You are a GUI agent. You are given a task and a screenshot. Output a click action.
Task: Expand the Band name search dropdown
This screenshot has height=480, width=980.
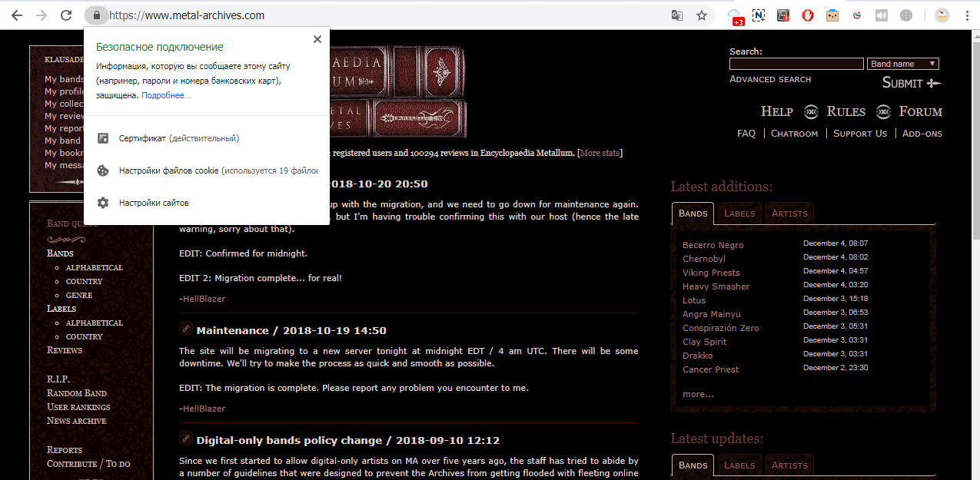click(903, 64)
